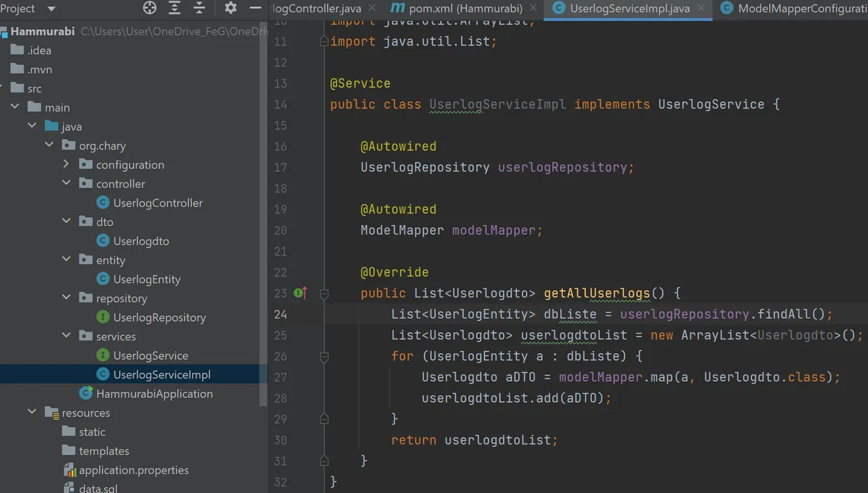
Task: Select Userlogdto class in tree
Action: [141, 241]
